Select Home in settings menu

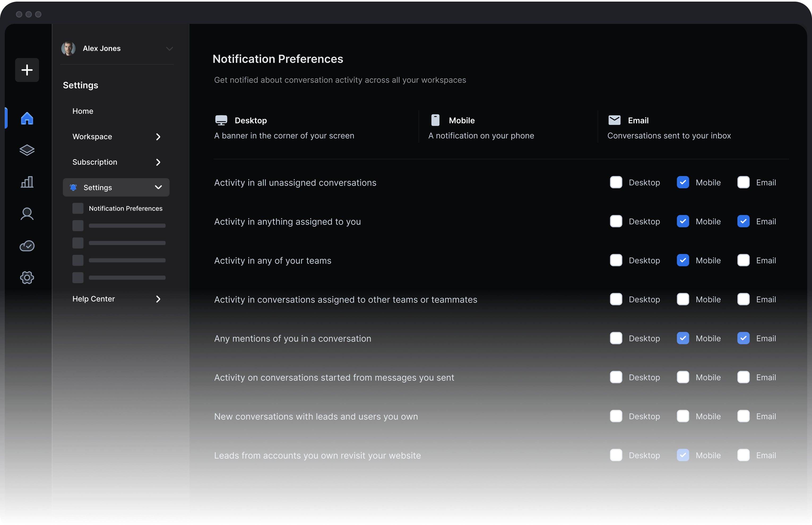(x=83, y=111)
